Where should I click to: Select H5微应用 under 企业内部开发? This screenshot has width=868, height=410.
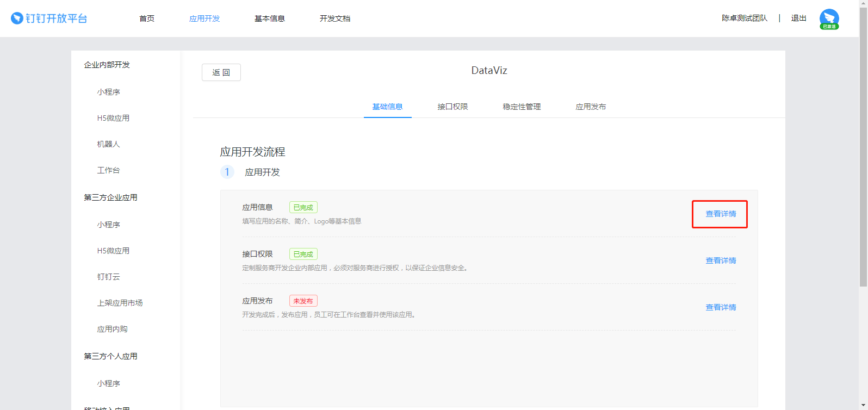[x=113, y=118]
